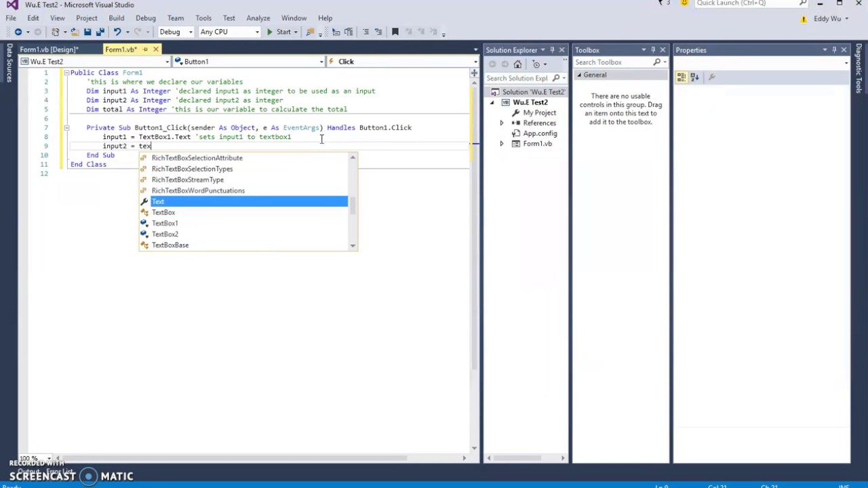868x488 pixels.
Task: Click the Decrease Line Indent icon
Action: click(336, 32)
